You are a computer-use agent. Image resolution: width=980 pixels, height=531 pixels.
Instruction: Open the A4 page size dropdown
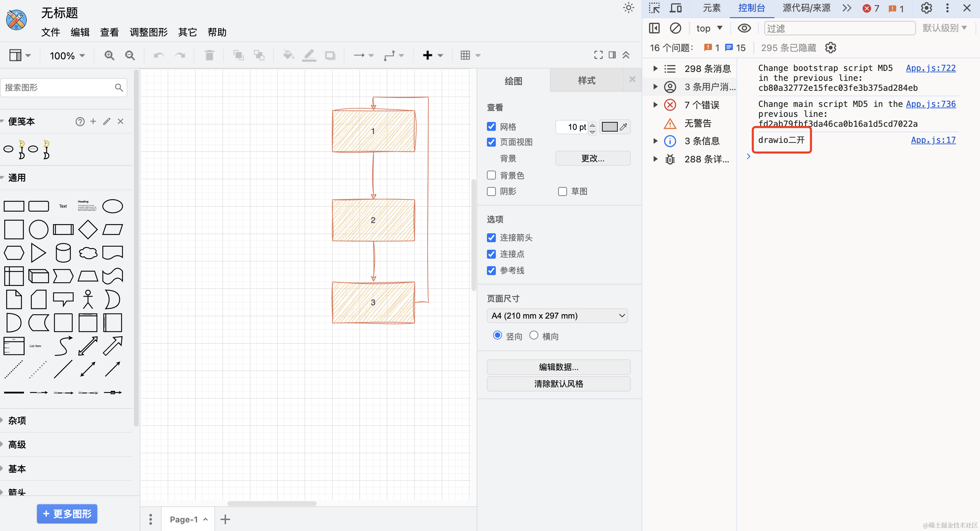[557, 316]
